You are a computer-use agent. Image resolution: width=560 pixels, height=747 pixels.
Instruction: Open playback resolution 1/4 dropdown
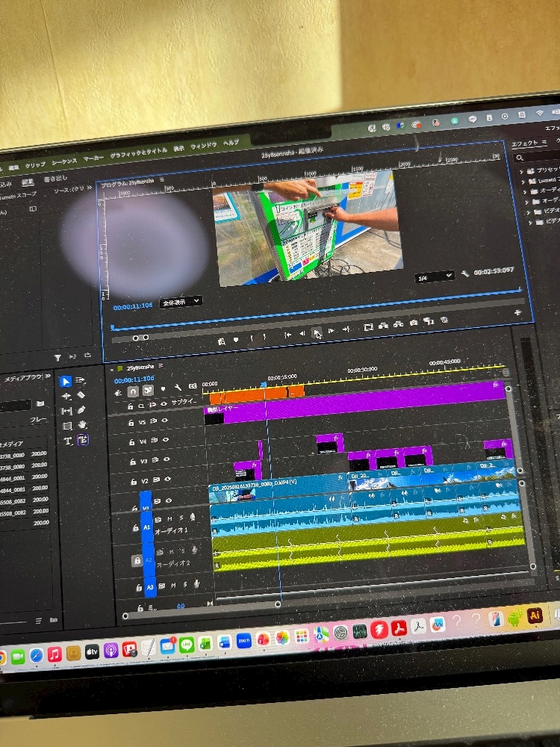435,276
